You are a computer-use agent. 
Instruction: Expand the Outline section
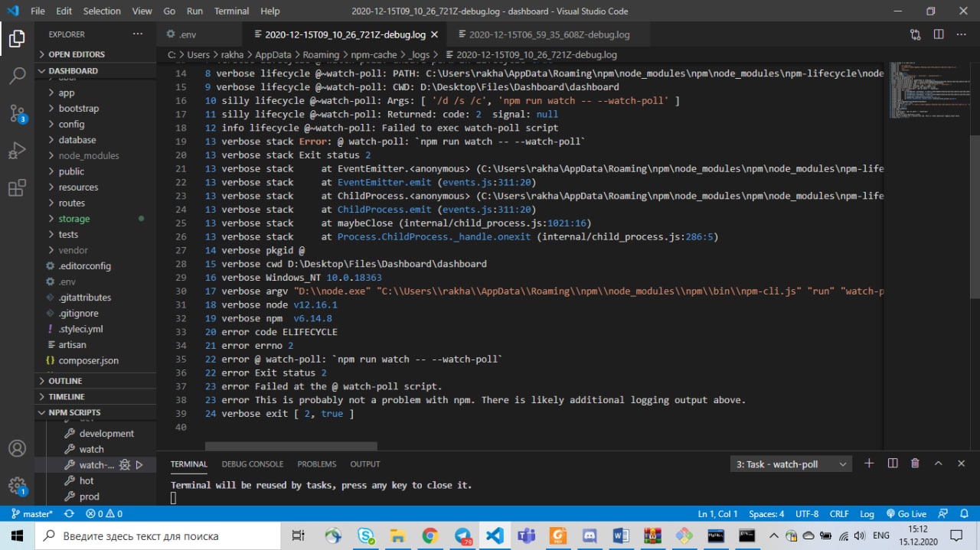(96, 381)
